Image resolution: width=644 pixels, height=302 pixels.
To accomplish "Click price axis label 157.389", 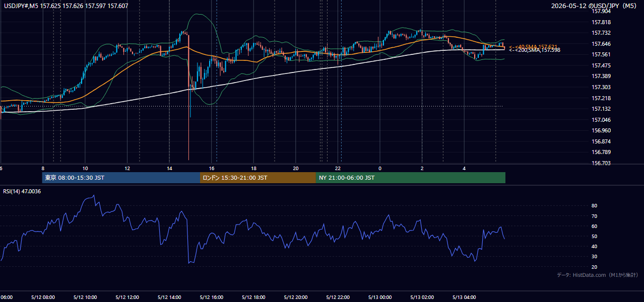I will pos(601,76).
